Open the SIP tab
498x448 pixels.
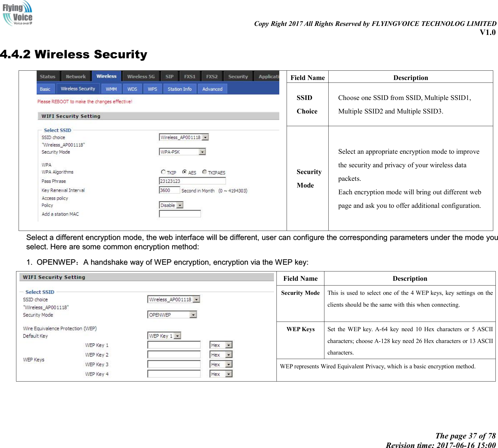click(169, 76)
